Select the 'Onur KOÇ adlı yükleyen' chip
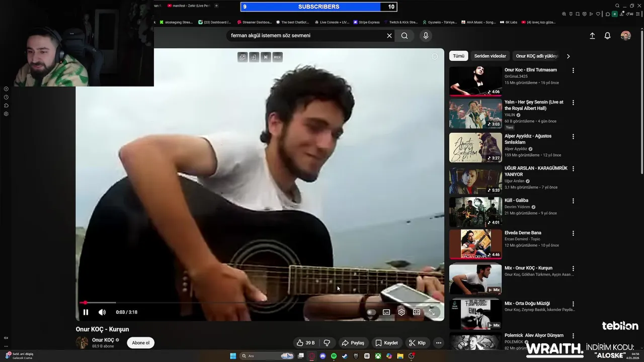The height and width of the screenshot is (362, 644). tap(537, 56)
